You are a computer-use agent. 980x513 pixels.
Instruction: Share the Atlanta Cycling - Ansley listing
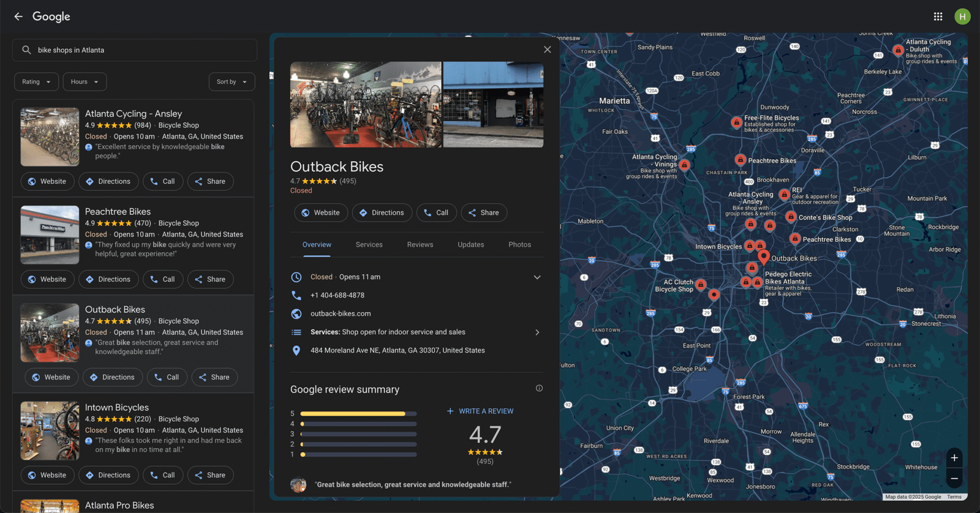pyautogui.click(x=210, y=181)
